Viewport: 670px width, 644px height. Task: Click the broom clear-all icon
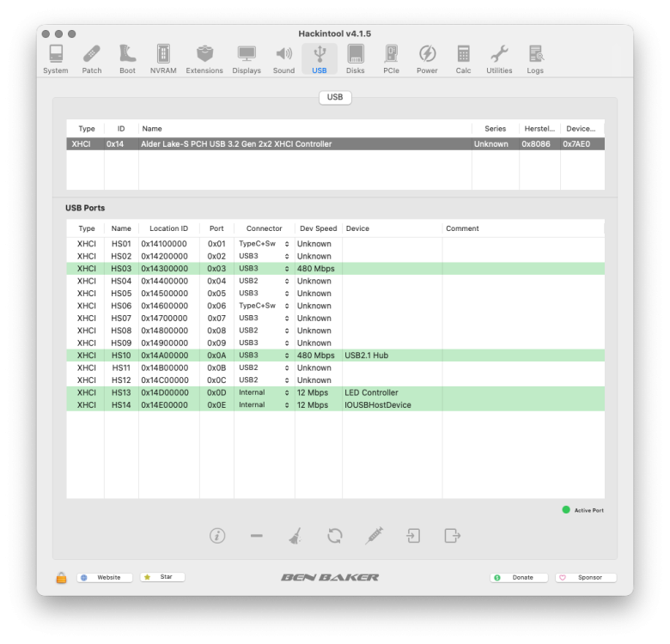[x=295, y=536]
